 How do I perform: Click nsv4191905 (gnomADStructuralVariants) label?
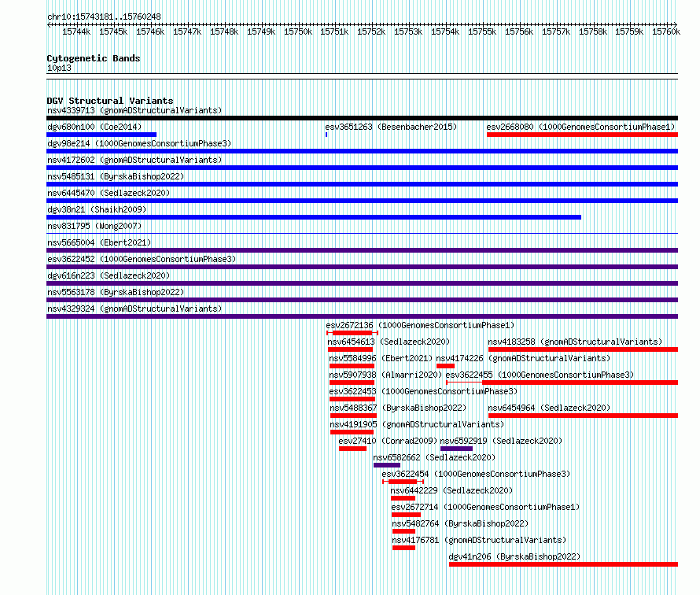417,424
